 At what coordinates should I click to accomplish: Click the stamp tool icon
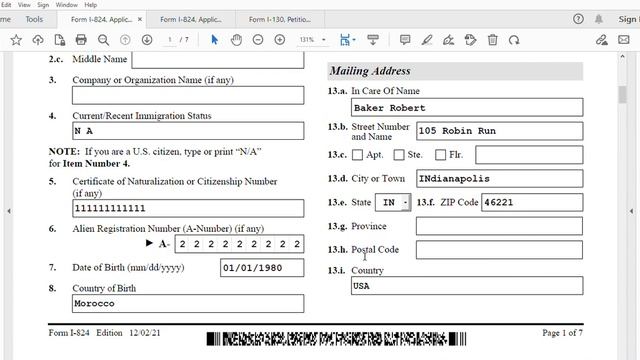click(471, 40)
